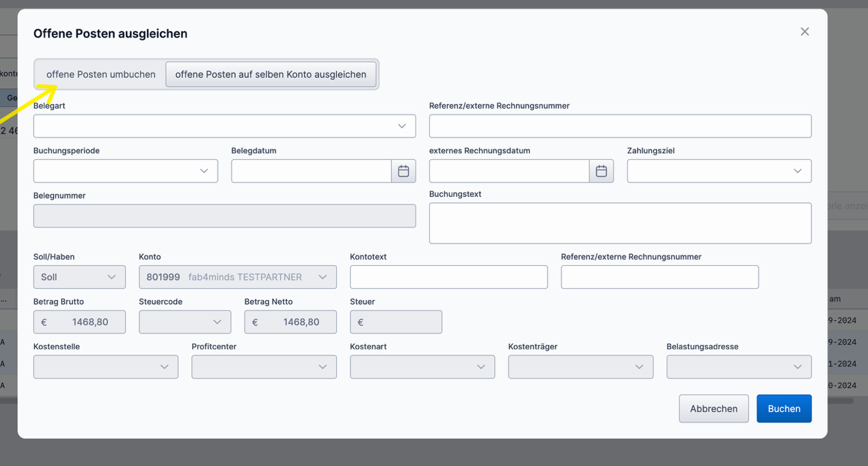This screenshot has width=868, height=466.
Task: Open the Belegdatum calendar picker
Action: tap(403, 171)
